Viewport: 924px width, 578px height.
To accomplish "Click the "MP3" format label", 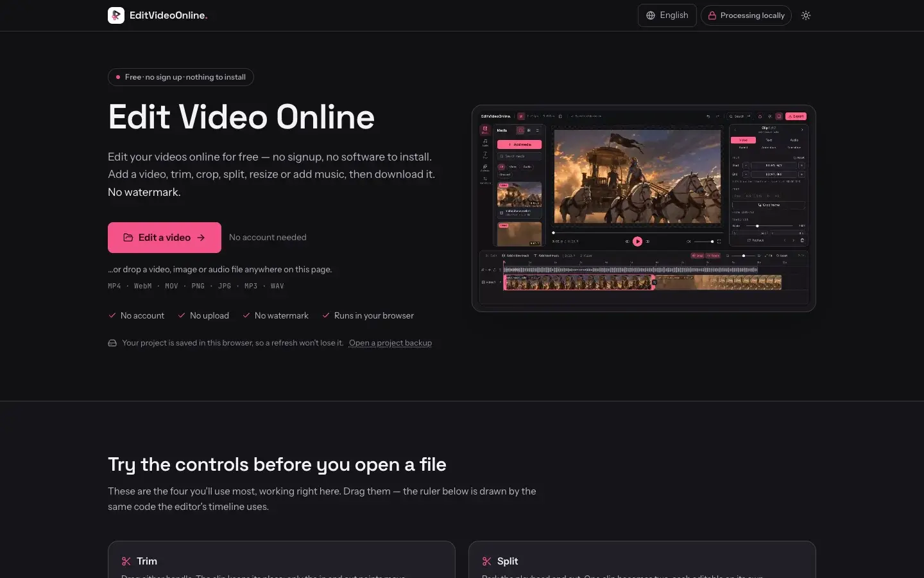I will point(251,286).
